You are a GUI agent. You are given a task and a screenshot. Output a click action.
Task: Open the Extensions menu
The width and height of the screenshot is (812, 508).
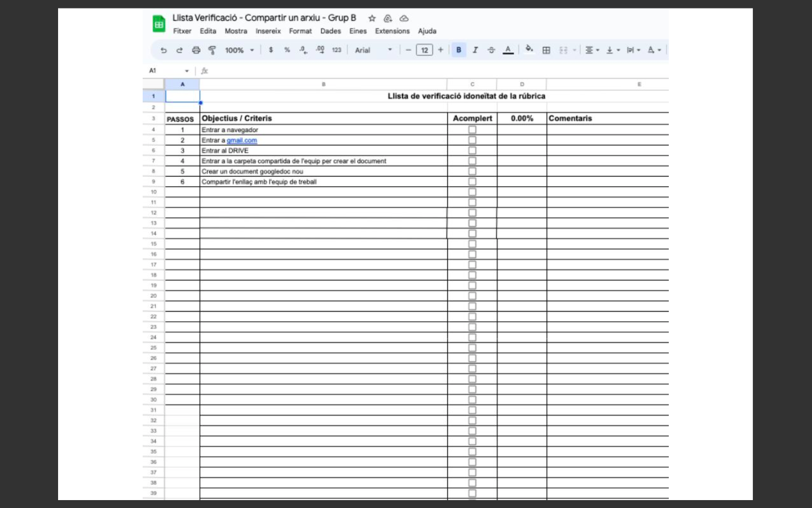point(392,31)
